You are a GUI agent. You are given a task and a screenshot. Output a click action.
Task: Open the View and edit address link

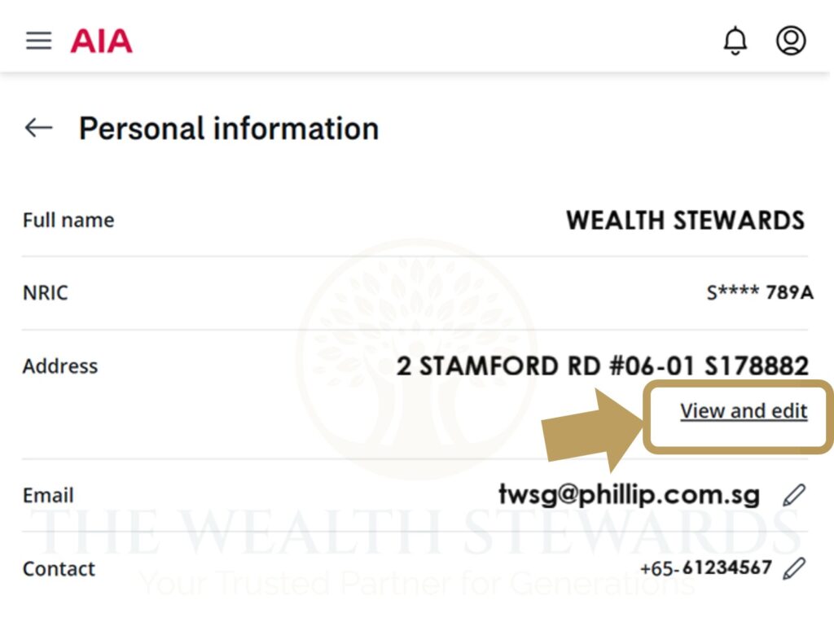(744, 411)
